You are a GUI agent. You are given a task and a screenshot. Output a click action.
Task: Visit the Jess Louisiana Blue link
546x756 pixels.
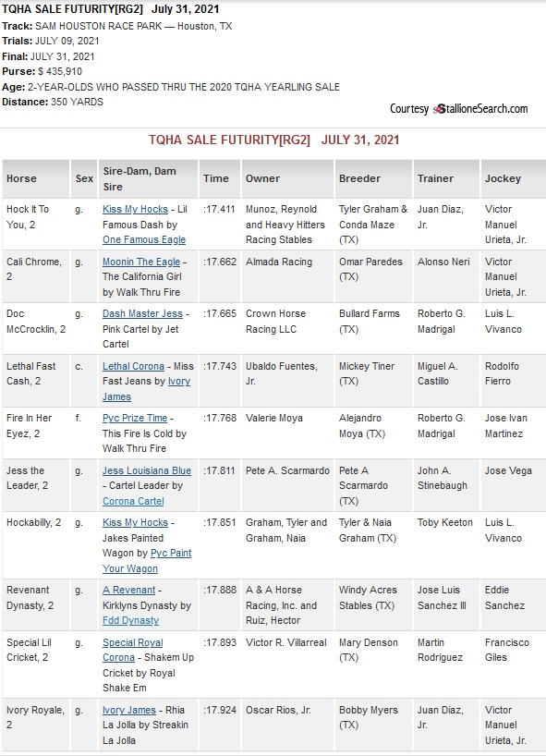pos(147,470)
